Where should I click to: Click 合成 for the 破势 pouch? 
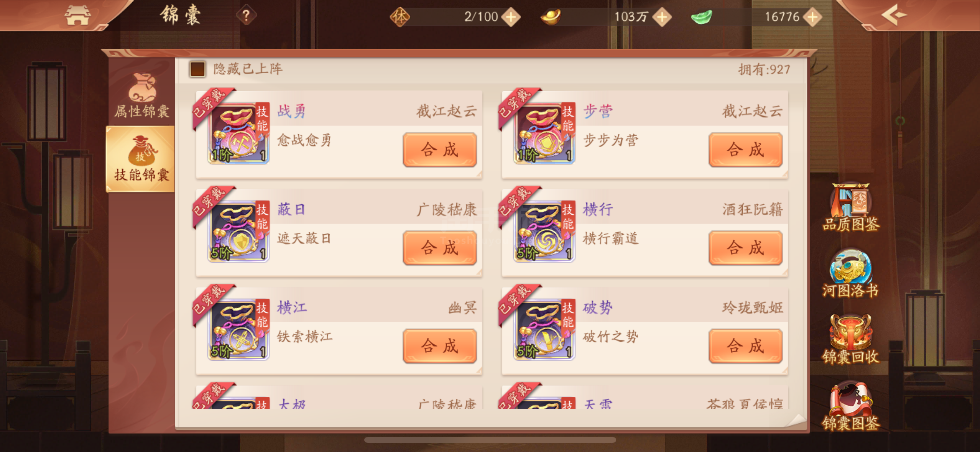(x=745, y=346)
